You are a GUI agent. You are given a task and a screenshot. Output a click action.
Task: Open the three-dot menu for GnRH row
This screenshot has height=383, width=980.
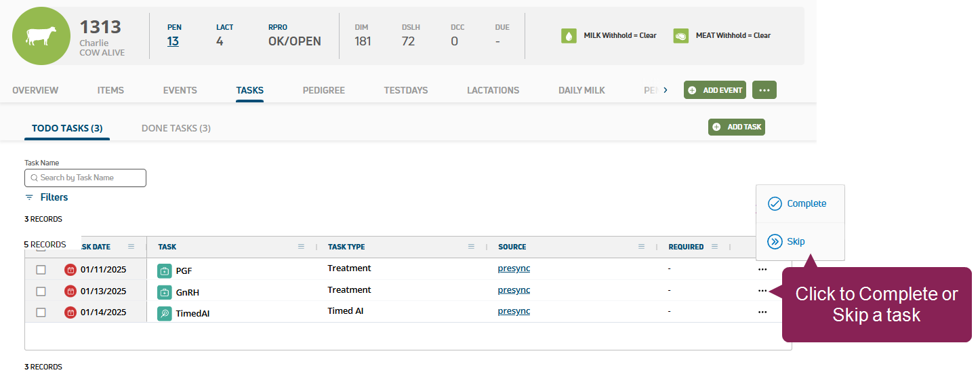click(x=762, y=291)
